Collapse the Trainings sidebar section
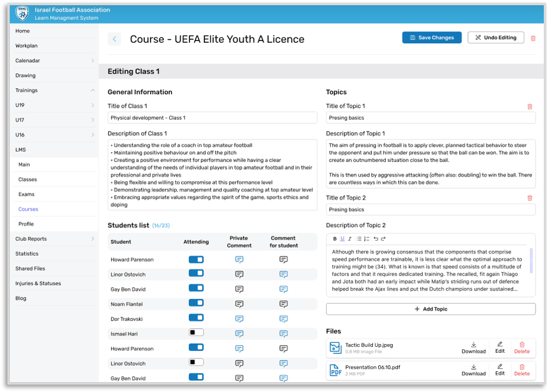This screenshot has width=549, height=392. [x=92, y=90]
